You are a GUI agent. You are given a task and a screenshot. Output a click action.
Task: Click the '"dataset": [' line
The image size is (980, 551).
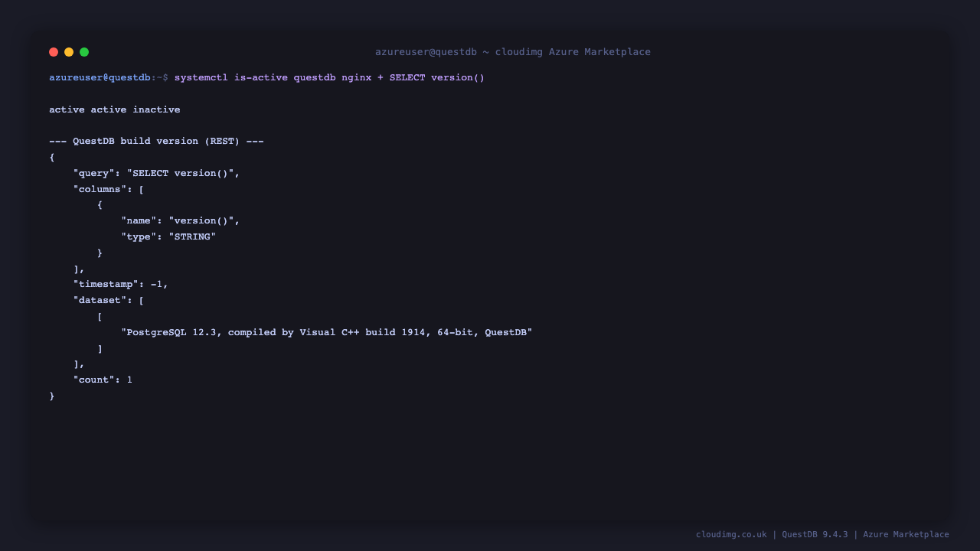coord(109,300)
